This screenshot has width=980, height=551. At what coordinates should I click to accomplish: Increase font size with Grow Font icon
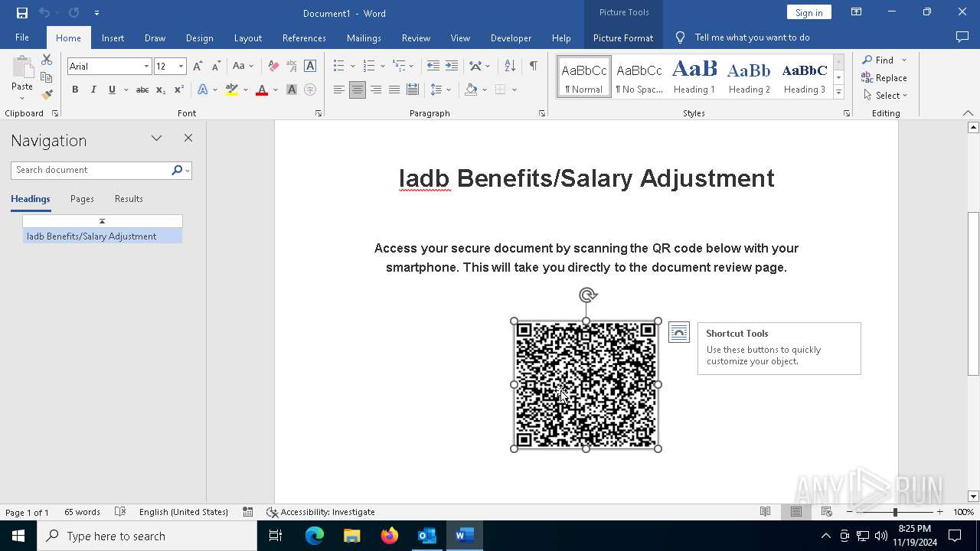click(x=198, y=67)
